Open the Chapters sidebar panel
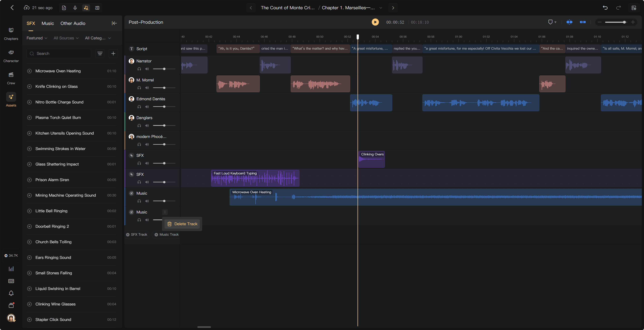644x330 pixels. (11, 34)
